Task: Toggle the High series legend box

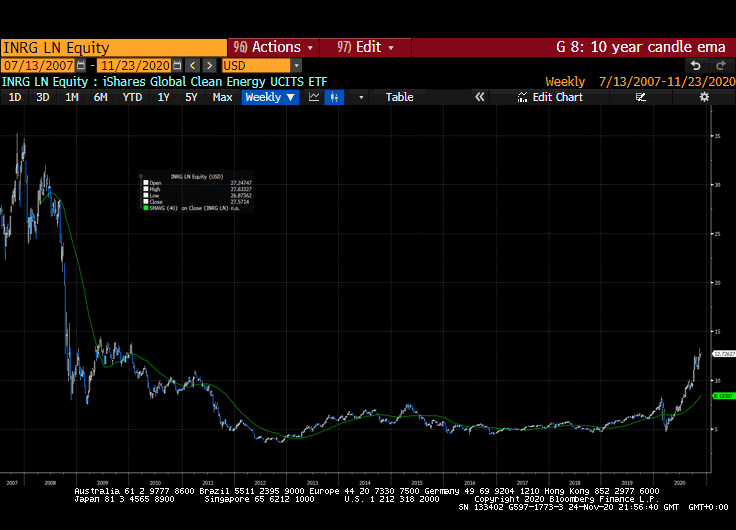Action: click(145, 189)
